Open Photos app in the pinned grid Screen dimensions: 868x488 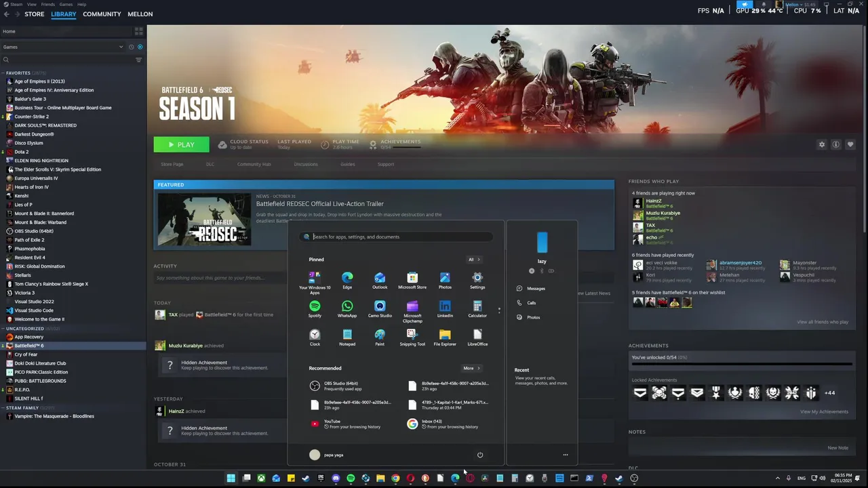(x=445, y=280)
